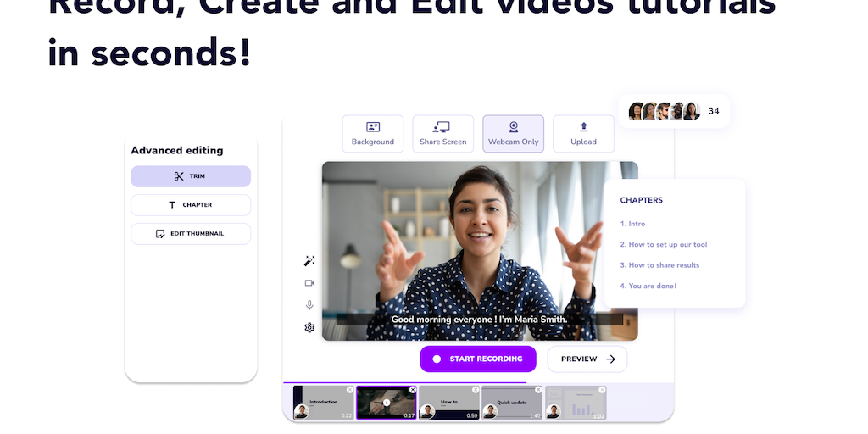Select the How to clip thumbnail
This screenshot has width=868, height=434.
[449, 403]
